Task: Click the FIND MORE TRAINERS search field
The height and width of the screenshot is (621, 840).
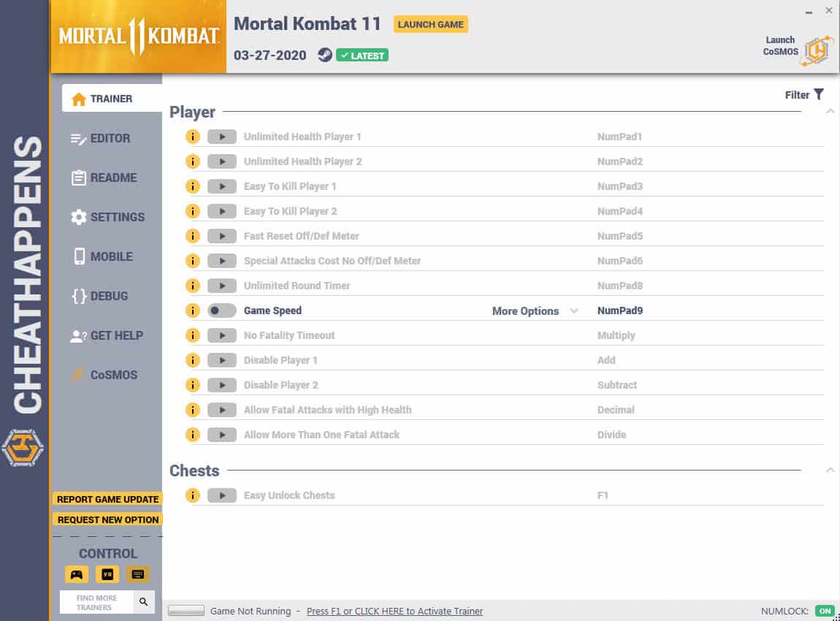Action: pos(96,602)
